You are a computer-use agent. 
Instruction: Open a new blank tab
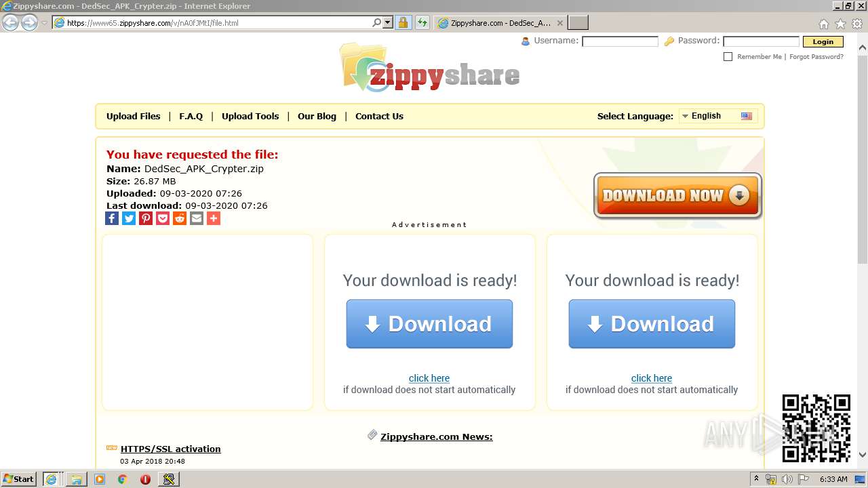click(578, 23)
